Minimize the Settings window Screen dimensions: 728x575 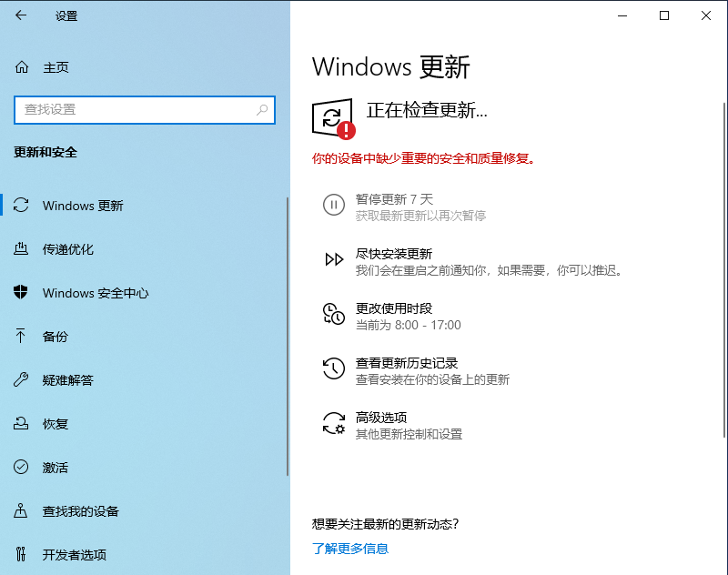(x=622, y=15)
